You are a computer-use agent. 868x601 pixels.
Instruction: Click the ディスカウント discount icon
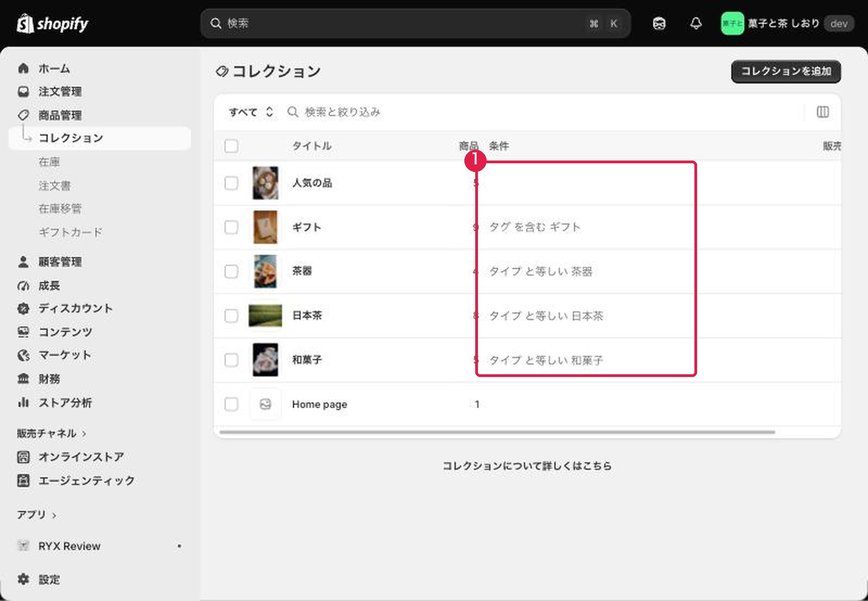(23, 309)
